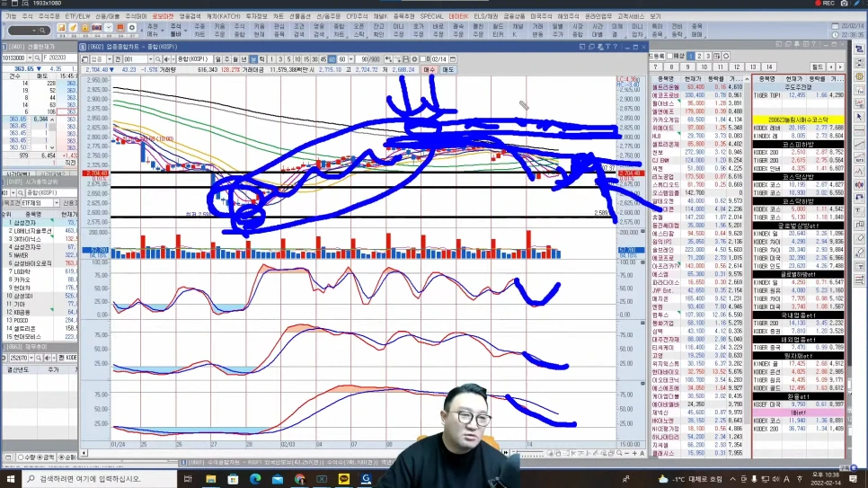Open the 로보마켓 menu
Screen dimensions: 868x488
click(163, 16)
